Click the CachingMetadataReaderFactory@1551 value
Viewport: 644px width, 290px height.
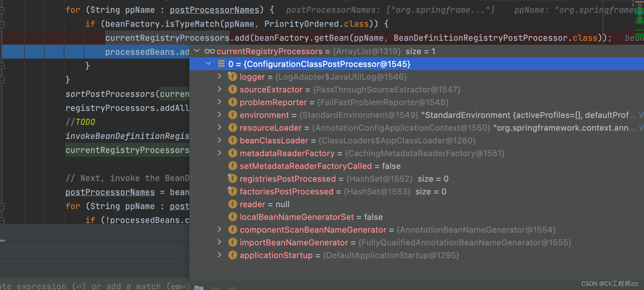point(425,153)
